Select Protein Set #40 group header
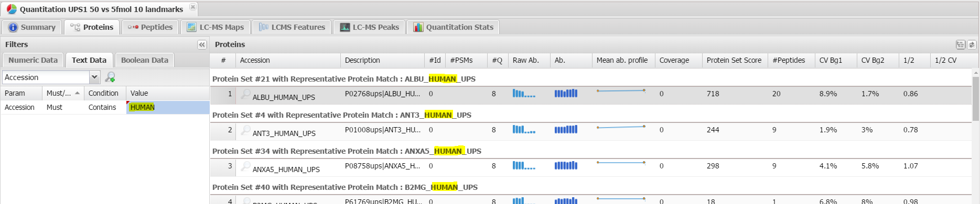 (x=590, y=187)
